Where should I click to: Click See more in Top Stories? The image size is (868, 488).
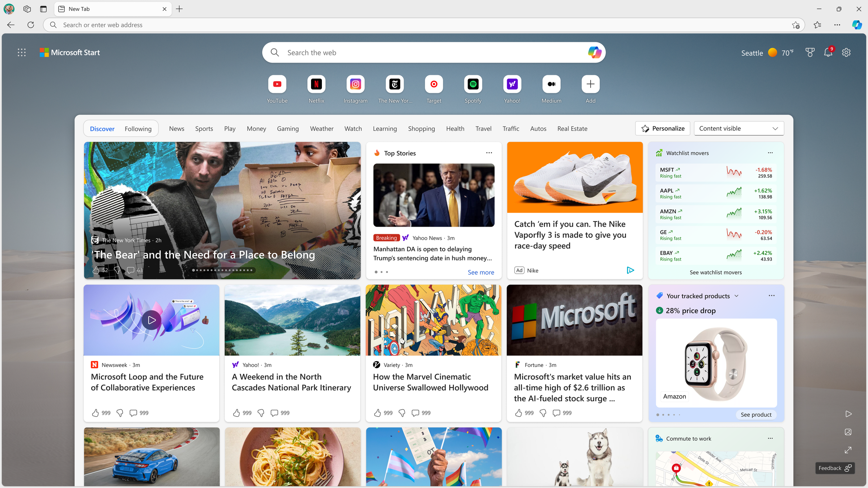[481, 272]
